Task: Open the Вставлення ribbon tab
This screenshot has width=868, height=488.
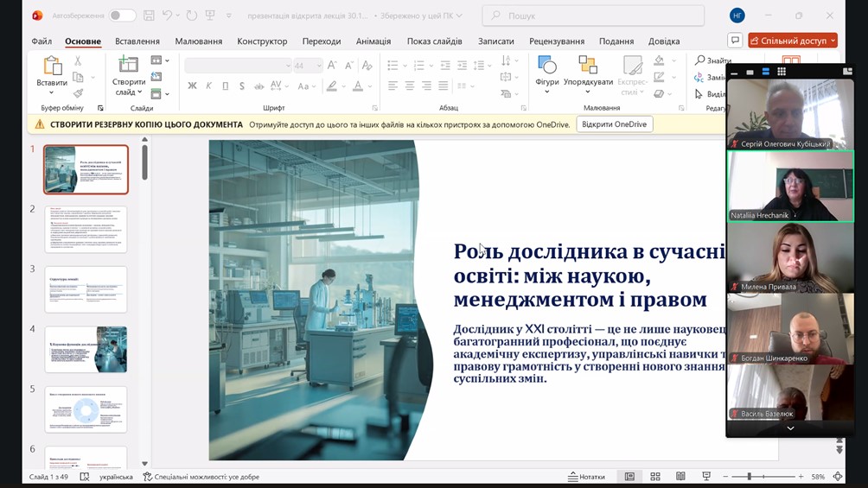Action: coord(137,41)
